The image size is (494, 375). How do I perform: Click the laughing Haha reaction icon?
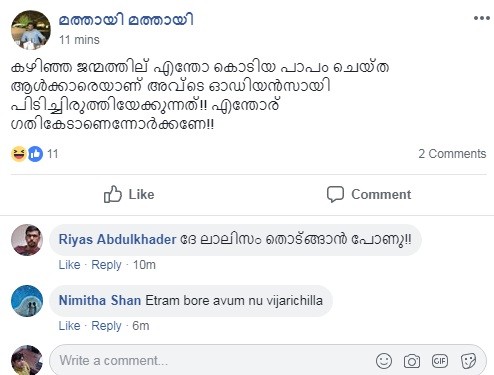pos(19,154)
